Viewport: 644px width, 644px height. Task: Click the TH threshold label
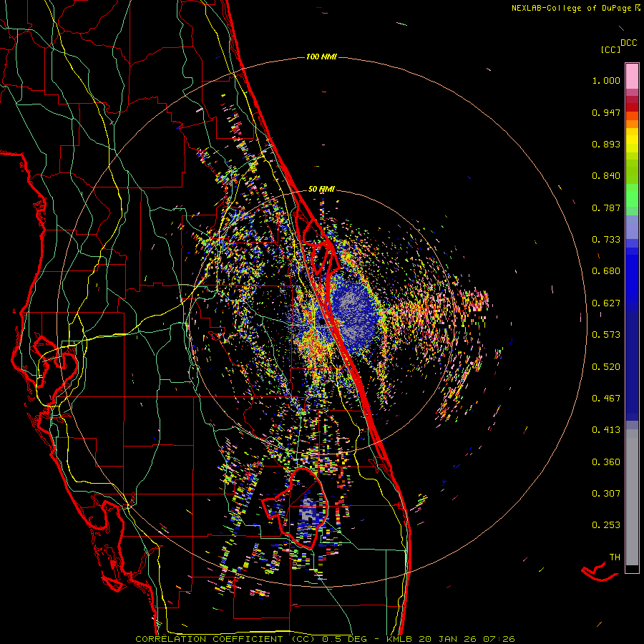[615, 557]
